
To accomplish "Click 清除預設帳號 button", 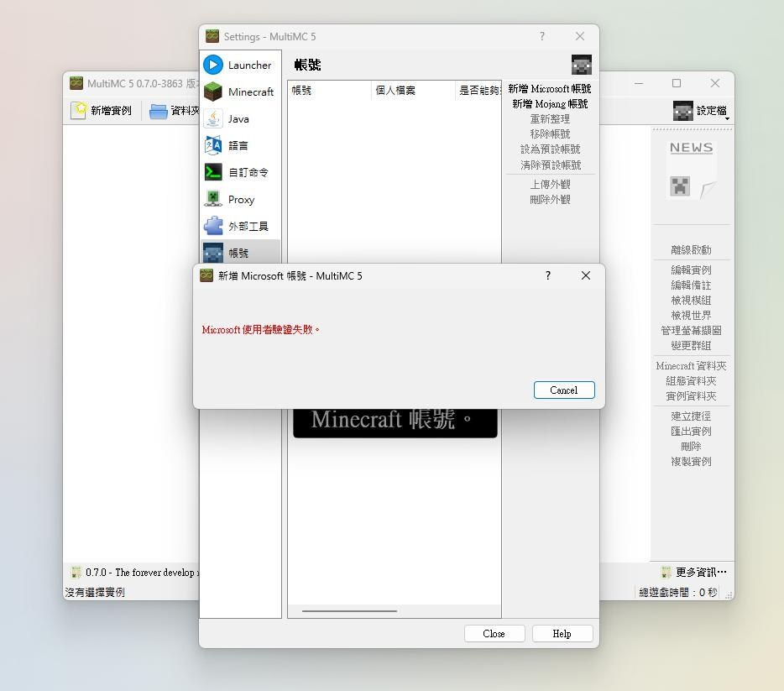I will coord(550,165).
